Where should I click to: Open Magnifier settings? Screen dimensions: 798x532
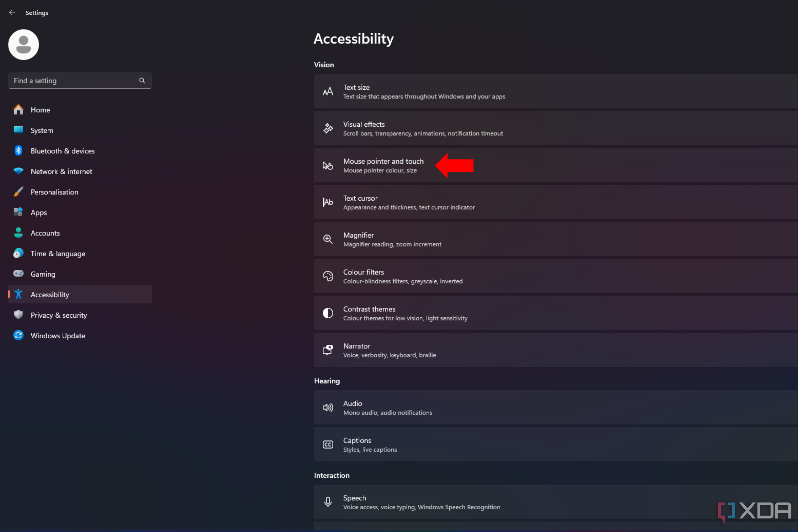(x=358, y=239)
